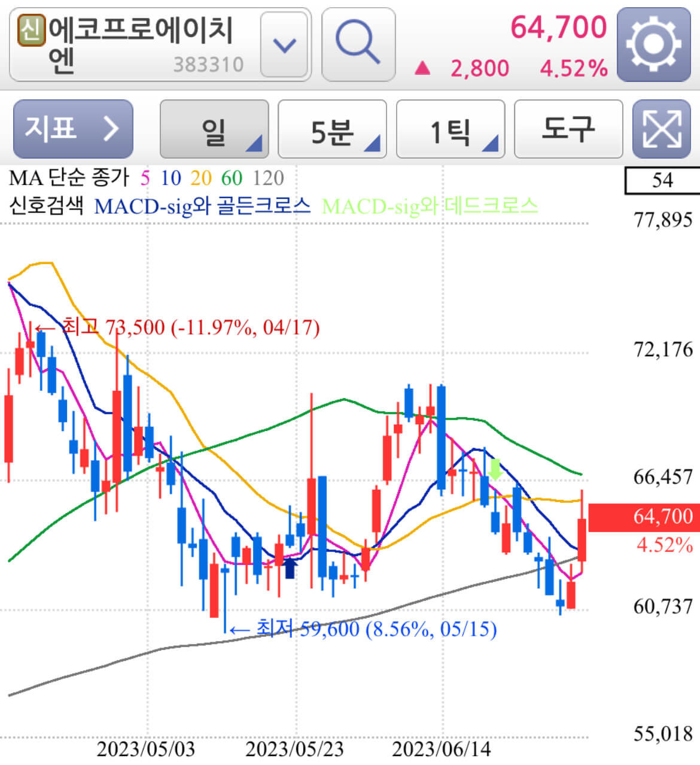Select the MA 60 period label
Image resolution: width=700 pixels, height=765 pixels.
[x=232, y=178]
